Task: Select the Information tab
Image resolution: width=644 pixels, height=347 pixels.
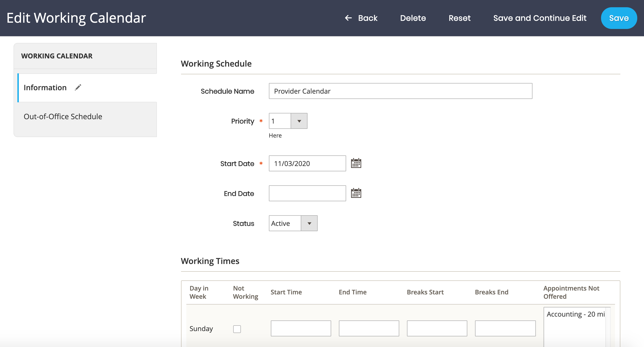Action: point(87,88)
